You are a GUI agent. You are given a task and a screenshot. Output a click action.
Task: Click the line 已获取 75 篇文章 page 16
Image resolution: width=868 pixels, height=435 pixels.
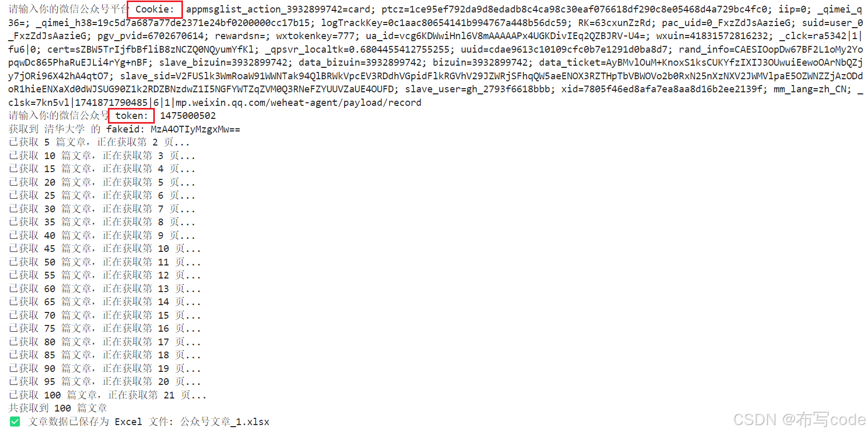[x=105, y=328]
